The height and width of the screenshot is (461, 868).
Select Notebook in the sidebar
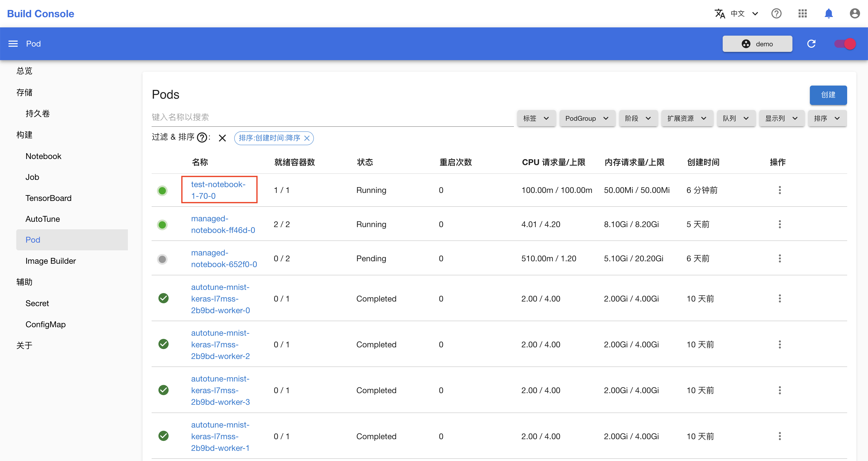(43, 156)
